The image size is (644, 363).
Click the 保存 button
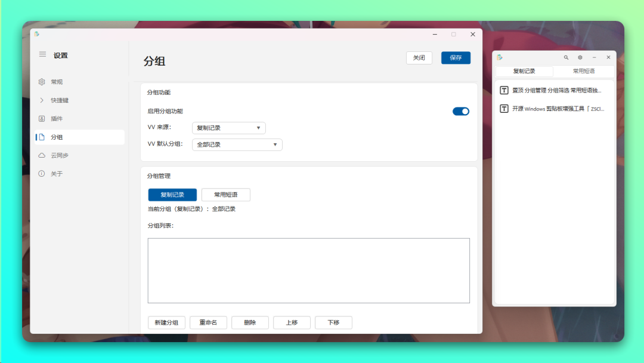(456, 58)
